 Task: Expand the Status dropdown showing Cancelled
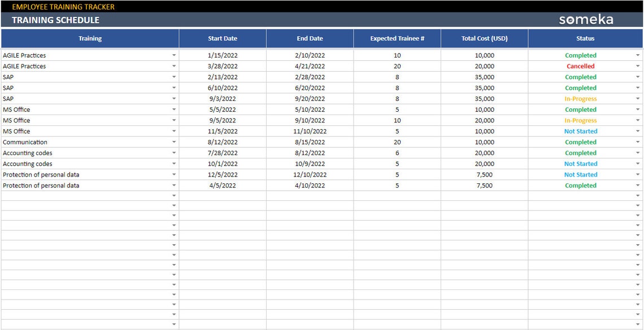637,66
